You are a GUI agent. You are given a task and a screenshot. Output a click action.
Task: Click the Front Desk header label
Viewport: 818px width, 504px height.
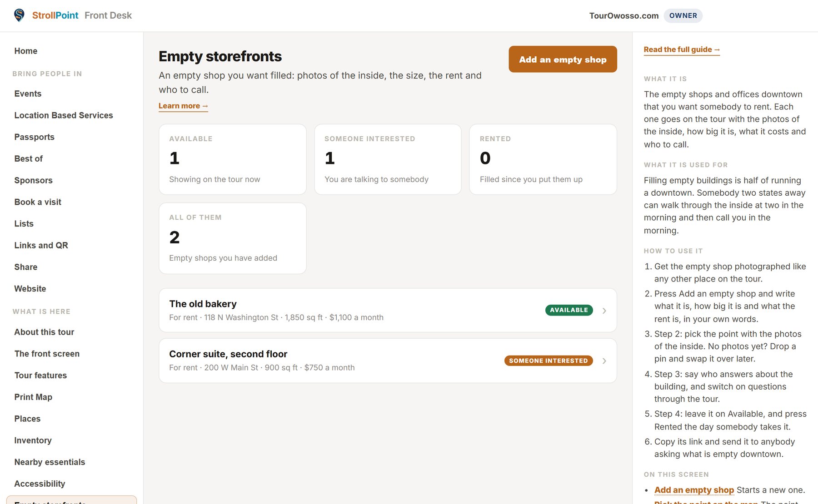pyautogui.click(x=108, y=15)
